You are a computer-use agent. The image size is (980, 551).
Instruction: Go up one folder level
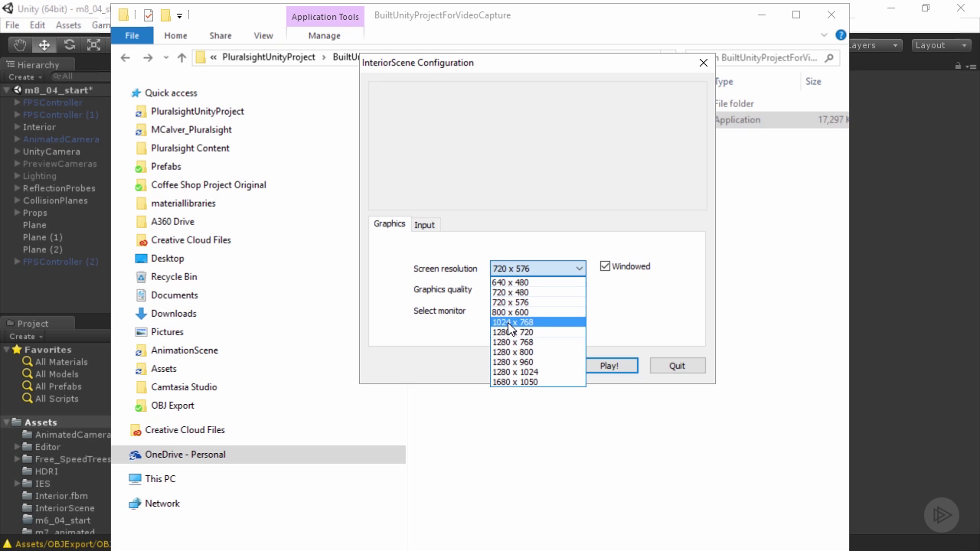tap(181, 57)
